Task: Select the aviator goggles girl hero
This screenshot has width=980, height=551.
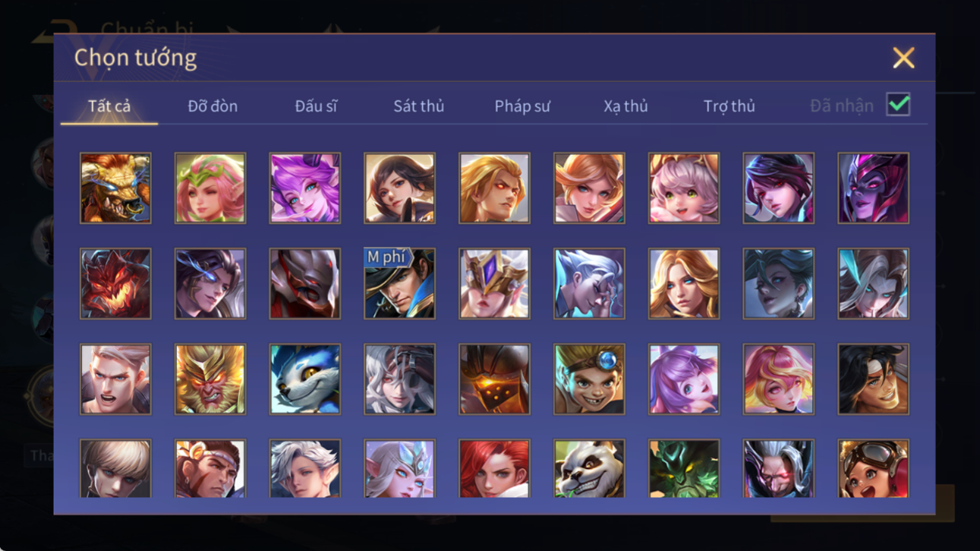Action: (x=873, y=468)
